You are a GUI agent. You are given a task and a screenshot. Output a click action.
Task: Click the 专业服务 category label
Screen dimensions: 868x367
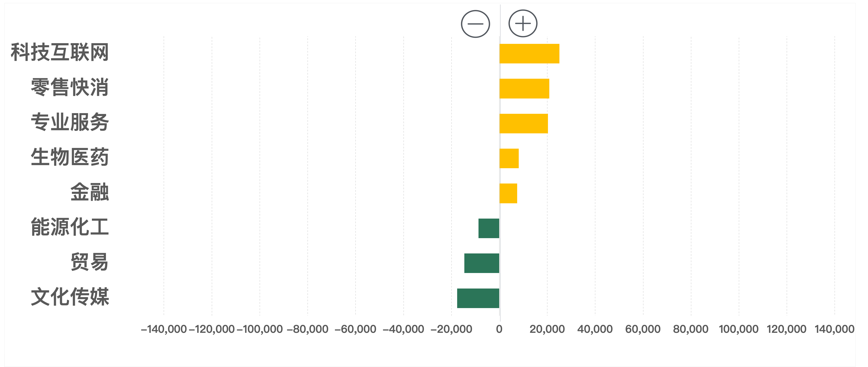click(70, 122)
